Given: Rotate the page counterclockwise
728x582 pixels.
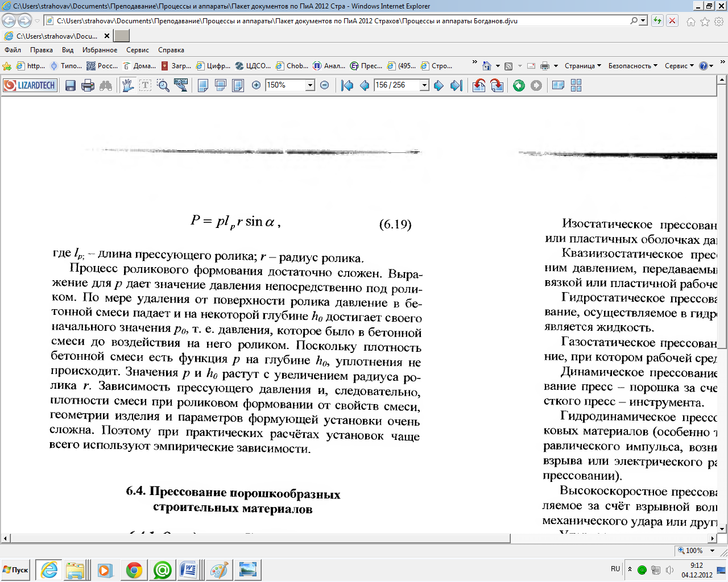Looking at the screenshot, I should click(479, 85).
